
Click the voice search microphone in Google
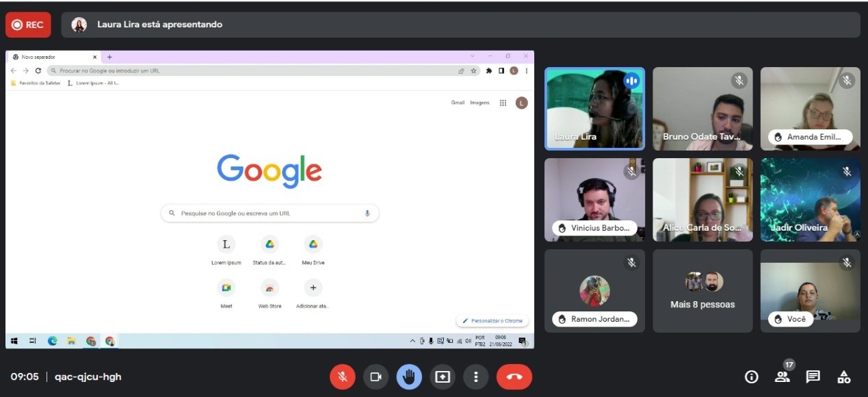tap(367, 214)
